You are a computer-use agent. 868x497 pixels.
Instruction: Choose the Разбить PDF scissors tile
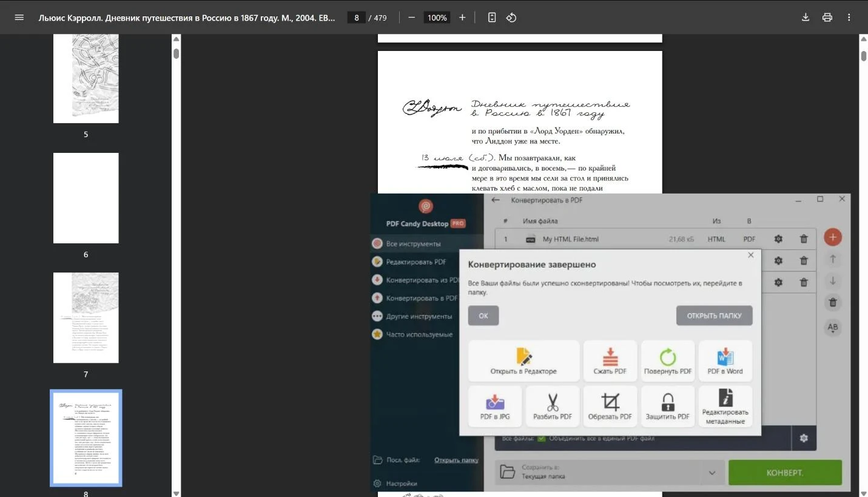click(553, 407)
